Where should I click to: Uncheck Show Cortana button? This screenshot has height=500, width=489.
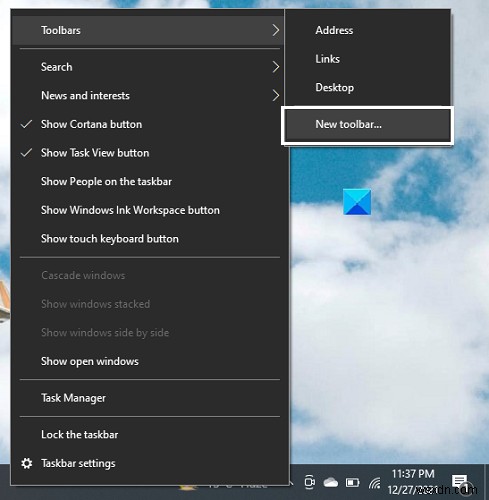point(148,124)
